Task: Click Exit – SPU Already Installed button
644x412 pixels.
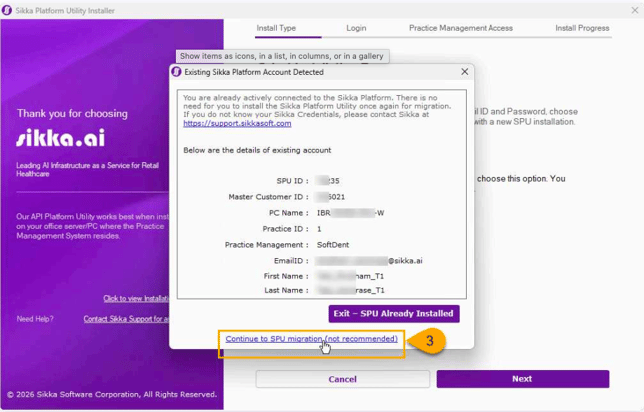Action: click(394, 314)
